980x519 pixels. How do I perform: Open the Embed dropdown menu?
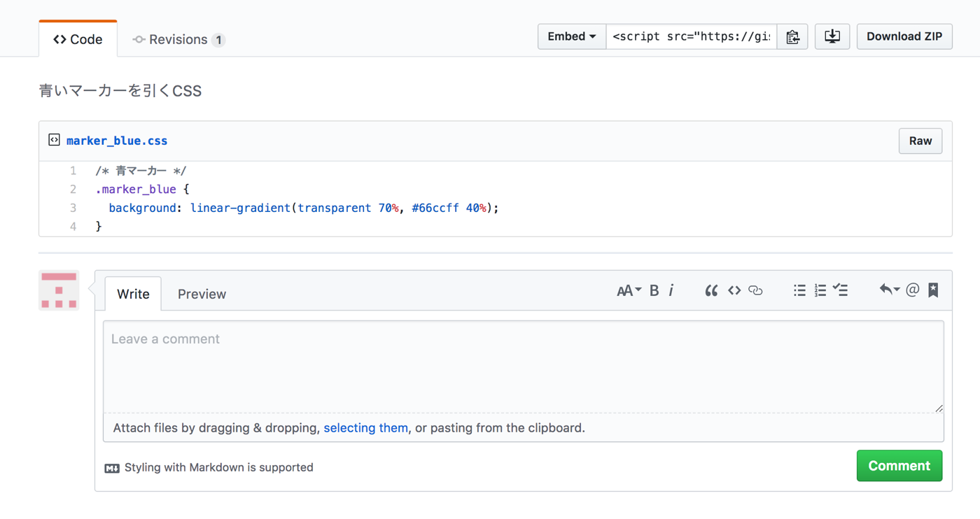click(x=571, y=37)
